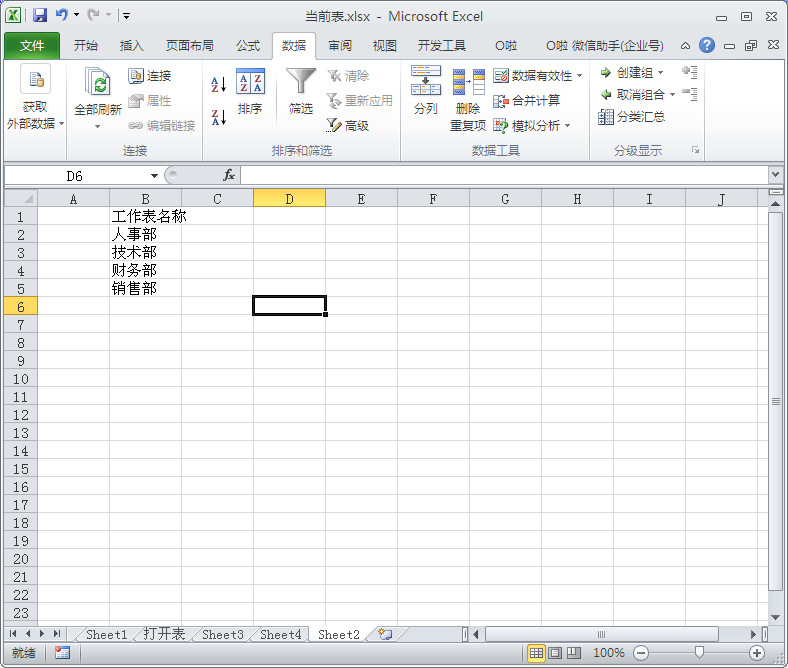The width and height of the screenshot is (788, 668).
Task: Open Data Validation dropdown arrow
Action: [x=579, y=76]
